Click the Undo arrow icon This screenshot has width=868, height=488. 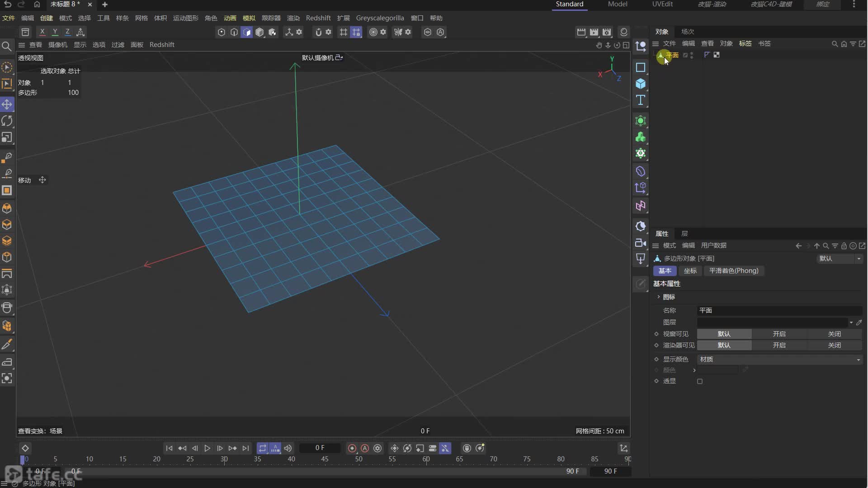[8, 4]
